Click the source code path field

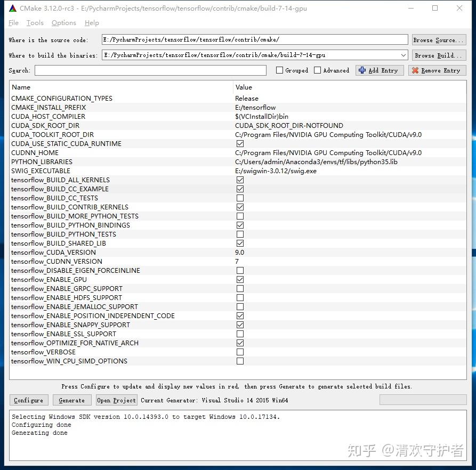[255, 39]
